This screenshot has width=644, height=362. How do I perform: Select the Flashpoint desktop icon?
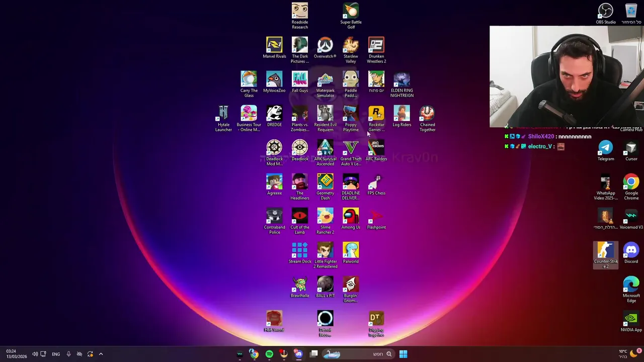[376, 219]
